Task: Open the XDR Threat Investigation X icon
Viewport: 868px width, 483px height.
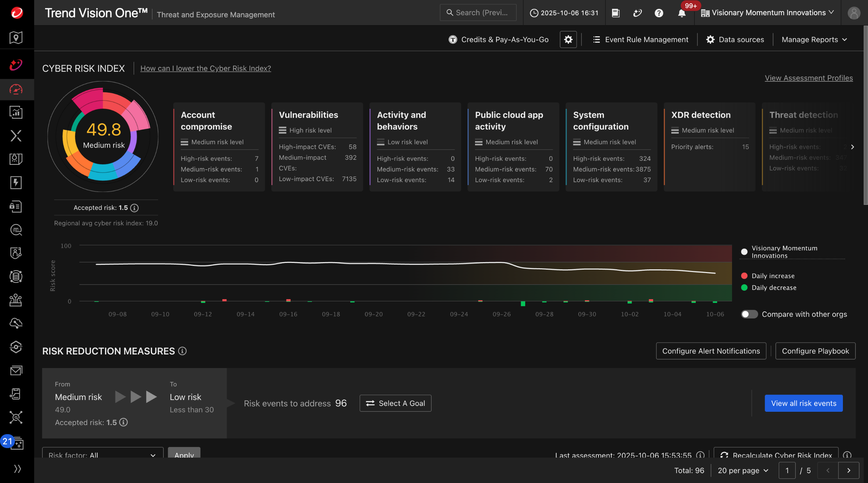Action: 16,136
